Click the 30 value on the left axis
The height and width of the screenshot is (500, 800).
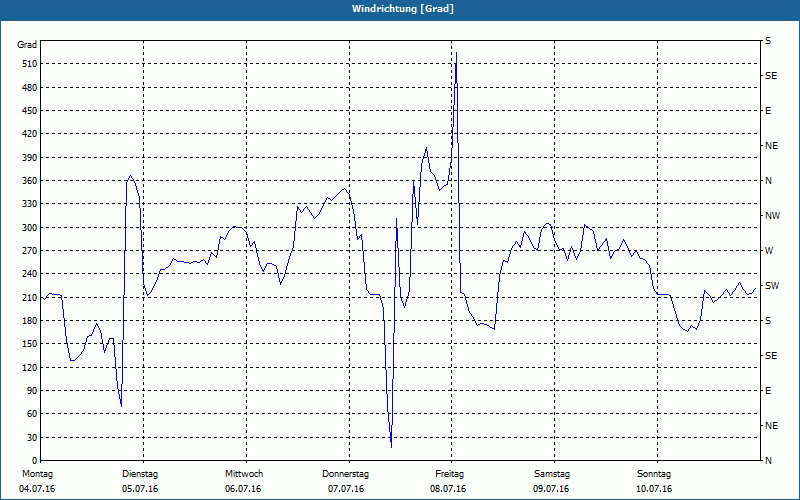point(32,438)
